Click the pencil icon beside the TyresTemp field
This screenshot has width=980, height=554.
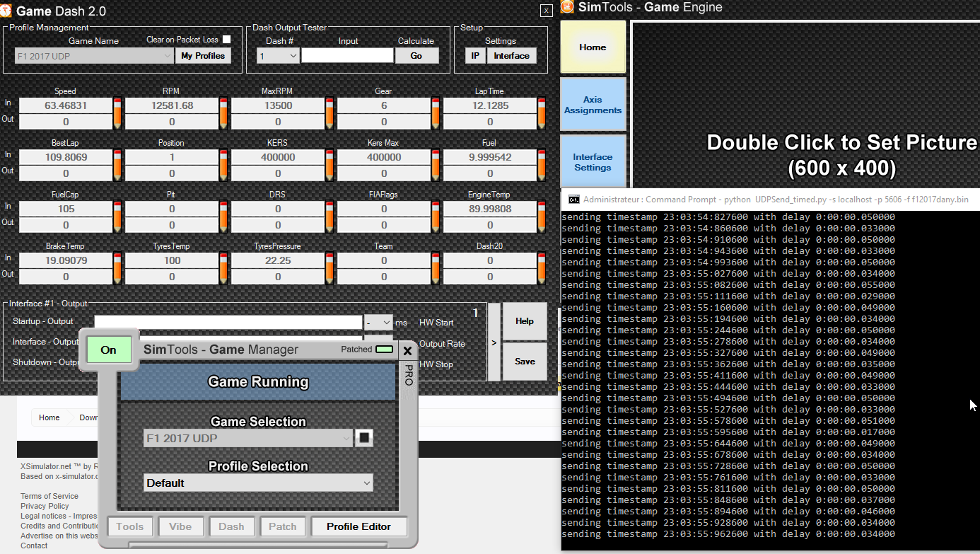point(223,267)
